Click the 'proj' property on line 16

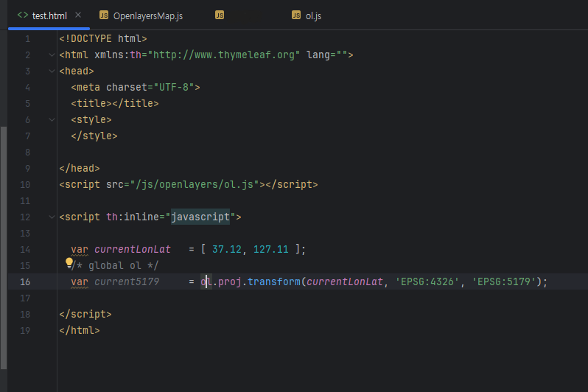click(229, 281)
